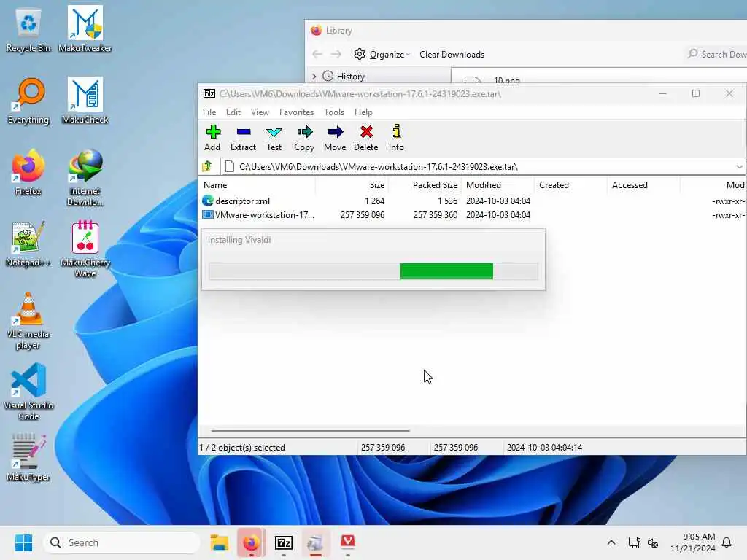Click the Extract toolbar icon
The image size is (747, 560).
[244, 138]
